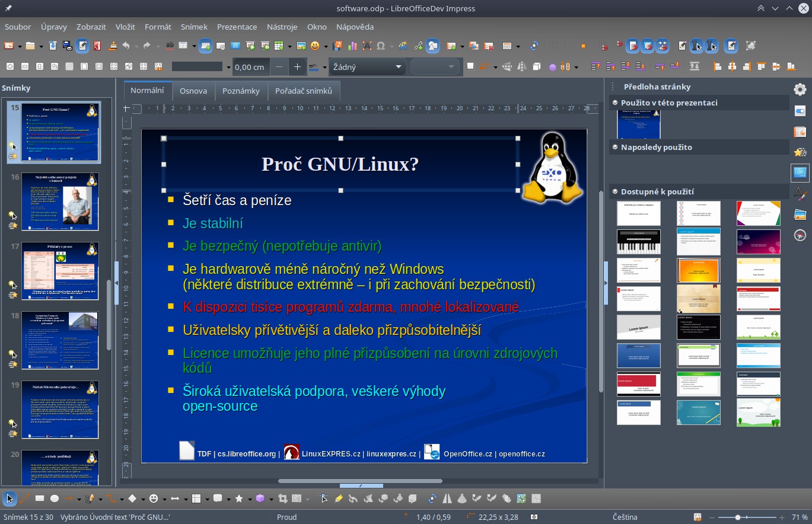The height and width of the screenshot is (524, 812).
Task: Click the line width 0,00 cm field
Action: 250,67
